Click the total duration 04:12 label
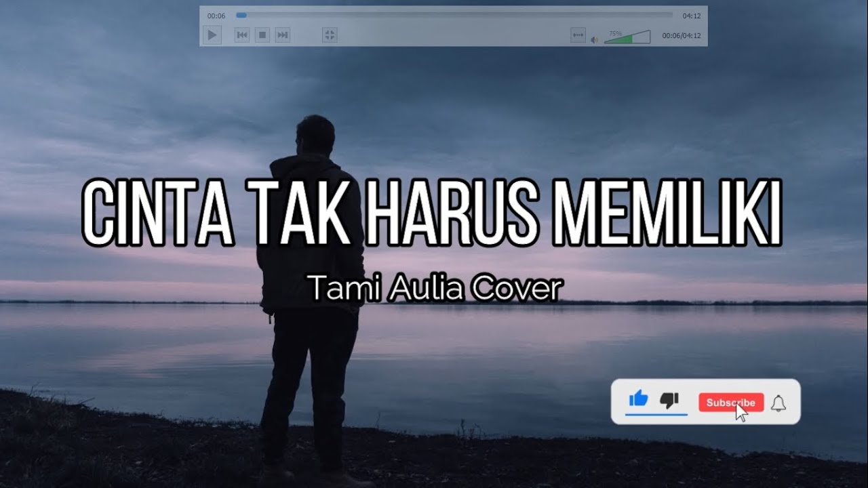 tap(692, 16)
